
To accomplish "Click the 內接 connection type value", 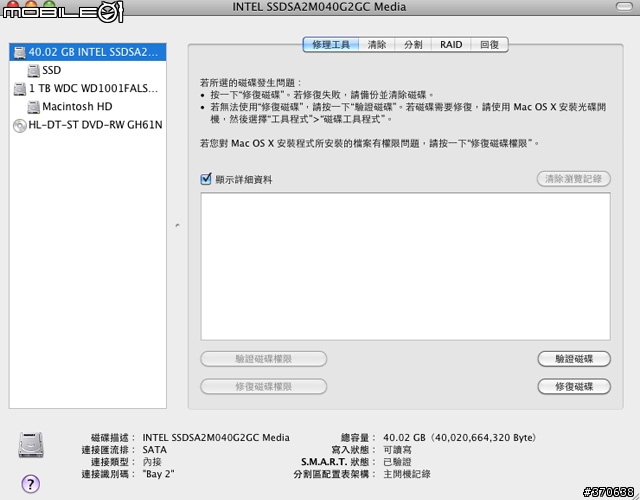I will [152, 462].
